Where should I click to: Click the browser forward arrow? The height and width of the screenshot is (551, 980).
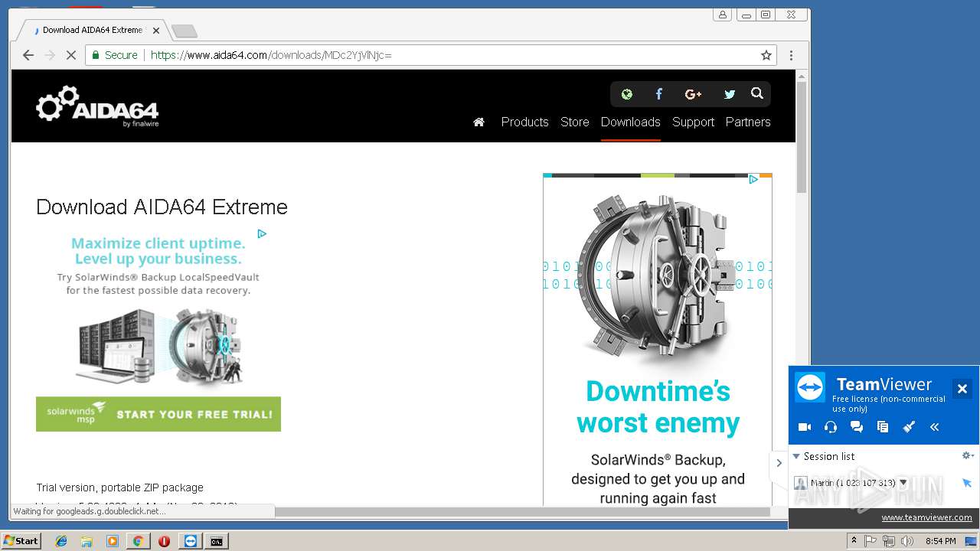point(50,55)
